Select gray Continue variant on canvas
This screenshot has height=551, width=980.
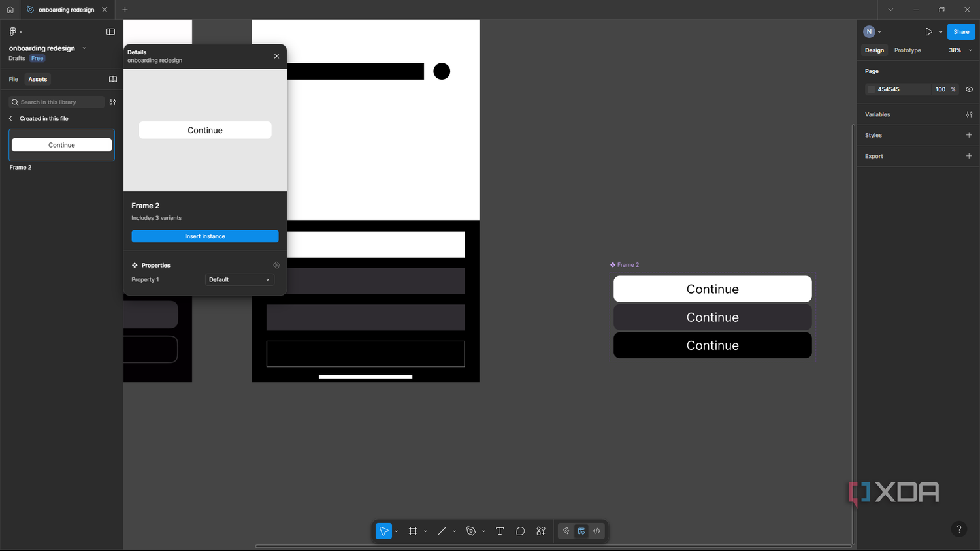coord(712,317)
